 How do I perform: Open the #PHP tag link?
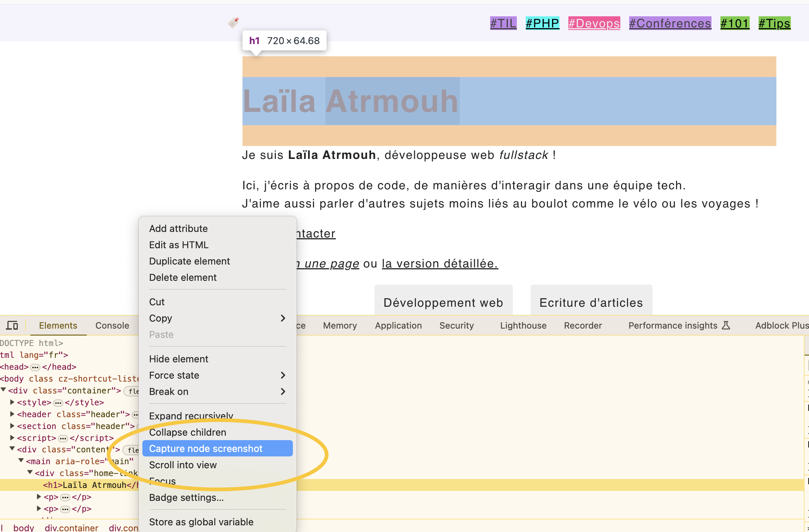(542, 23)
